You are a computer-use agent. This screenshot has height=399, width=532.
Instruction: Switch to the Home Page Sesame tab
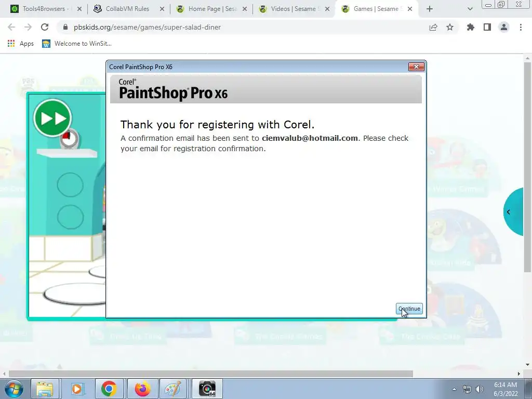point(212,9)
